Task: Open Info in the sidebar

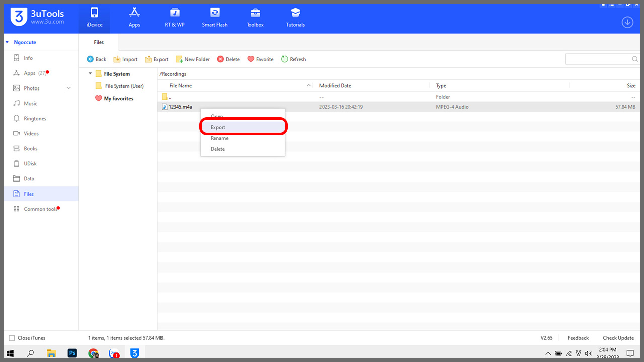Action: [28, 58]
